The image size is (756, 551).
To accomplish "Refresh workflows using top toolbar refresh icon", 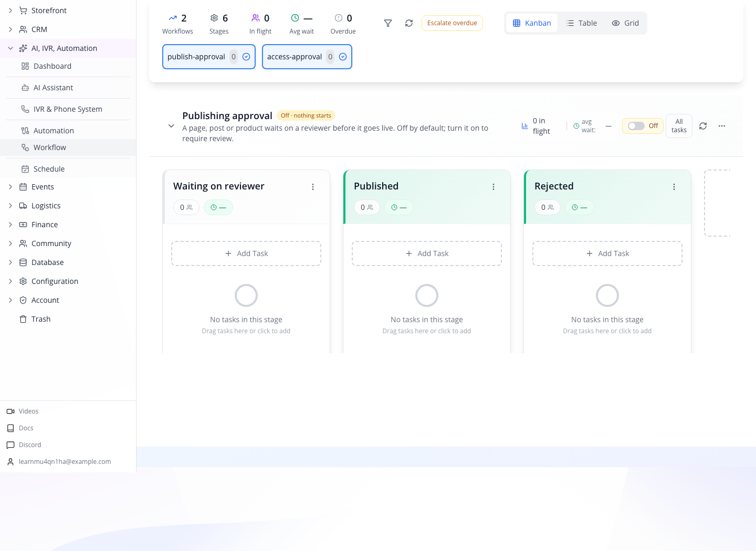I will pos(409,23).
